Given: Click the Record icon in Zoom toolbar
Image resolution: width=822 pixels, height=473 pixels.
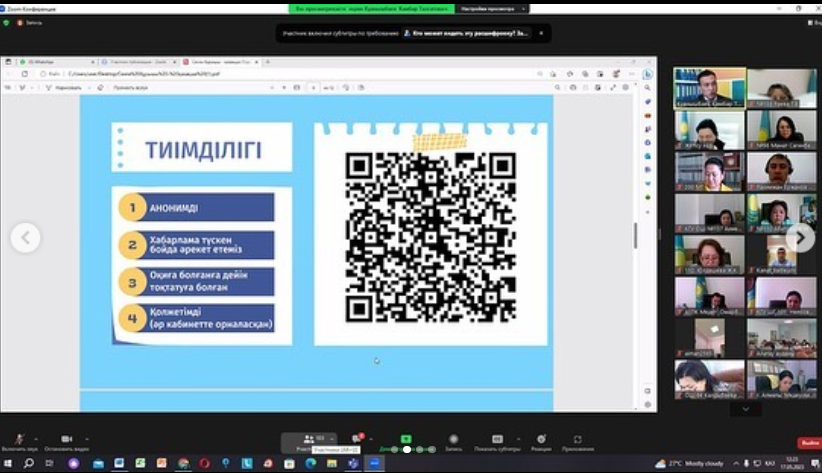Looking at the screenshot, I should (453, 440).
